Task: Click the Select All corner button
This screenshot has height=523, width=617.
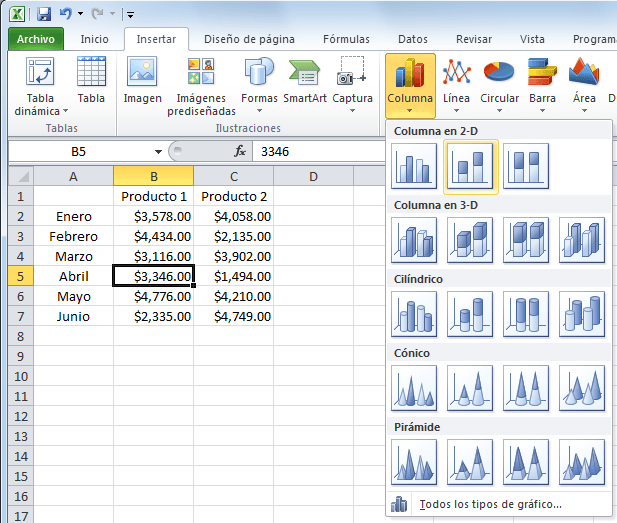Action: click(21, 176)
